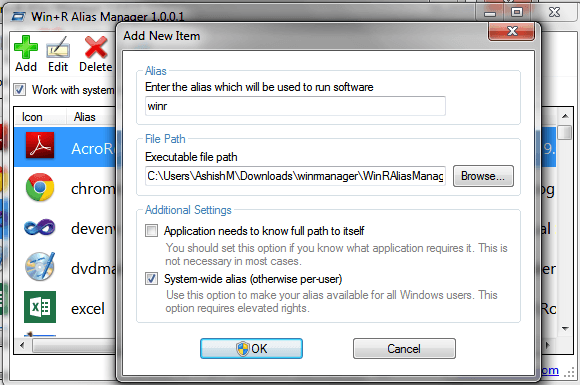
Task: Click the alias name input field
Action: pyautogui.click(x=295, y=106)
